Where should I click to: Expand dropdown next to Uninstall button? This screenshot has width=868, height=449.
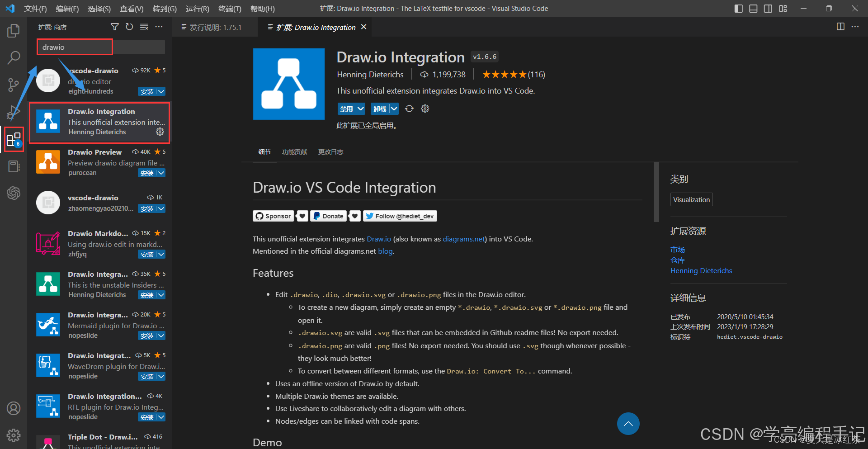[x=394, y=109]
